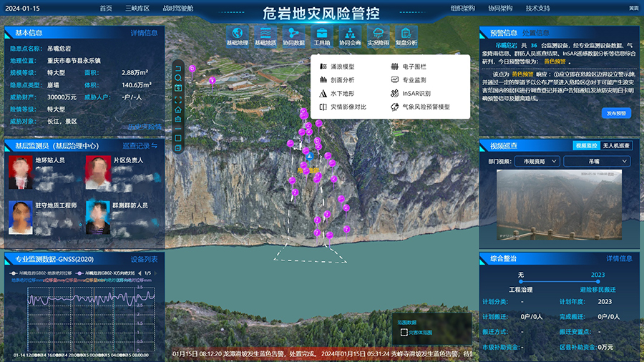Click the 发布预警 button
Image resolution: width=644 pixels, height=362 pixels.
pos(616,113)
